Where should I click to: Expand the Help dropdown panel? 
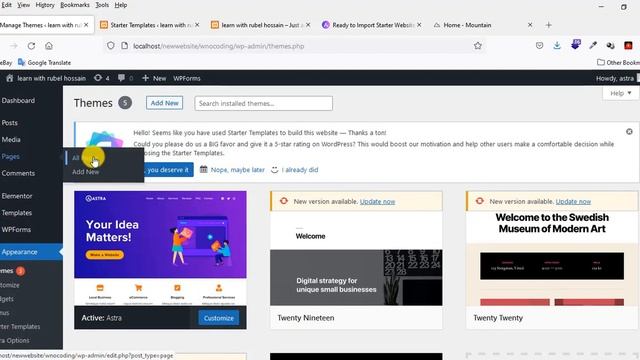pyautogui.click(x=620, y=93)
